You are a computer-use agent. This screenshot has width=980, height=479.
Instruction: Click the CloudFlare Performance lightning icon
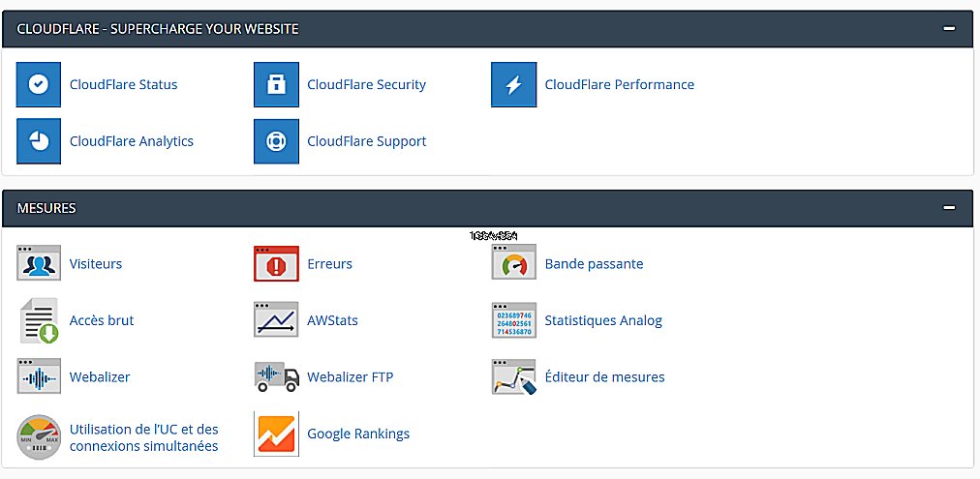513,84
